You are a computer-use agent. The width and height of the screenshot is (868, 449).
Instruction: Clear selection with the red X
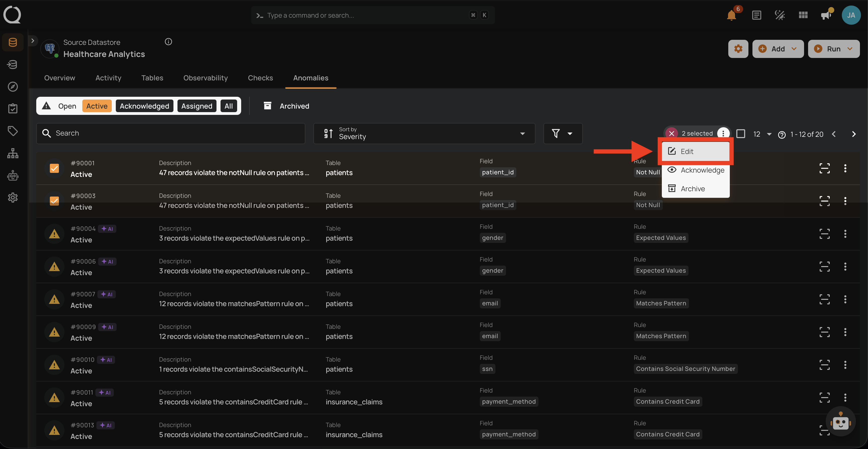(671, 134)
